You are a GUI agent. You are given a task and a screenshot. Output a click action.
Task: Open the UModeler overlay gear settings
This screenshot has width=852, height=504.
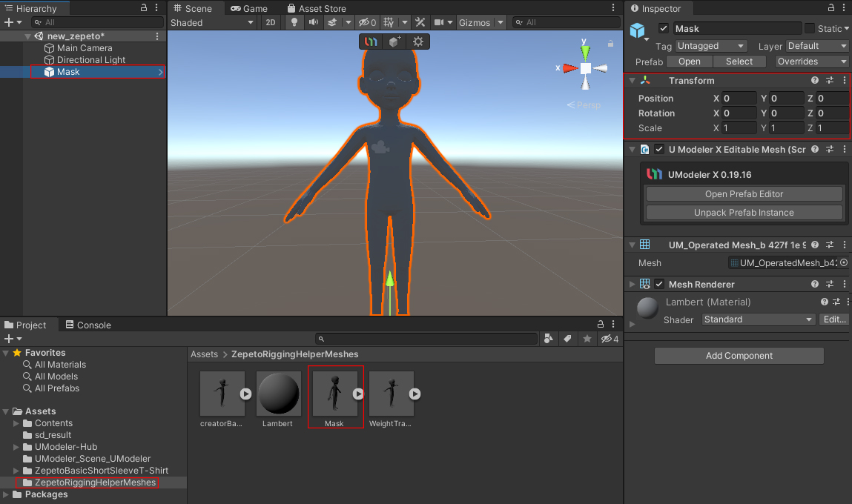[x=418, y=42]
